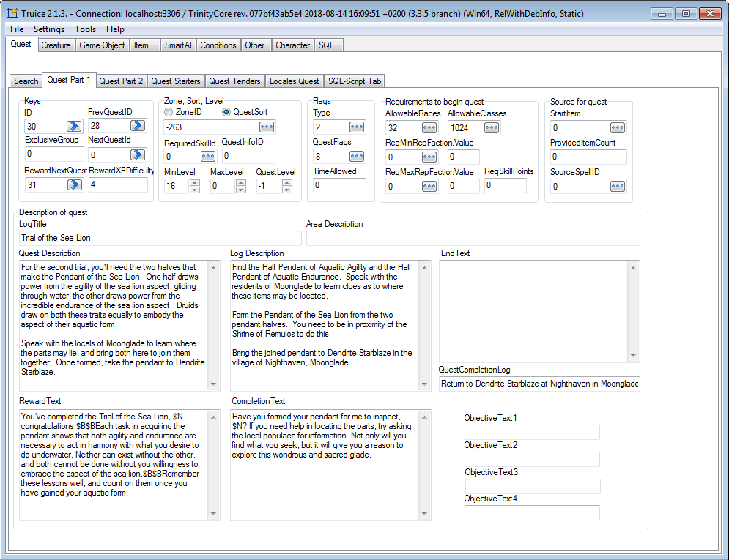This screenshot has height=560, width=729.
Task: Click the ExclusiveGroup input field
Action: 54,154
